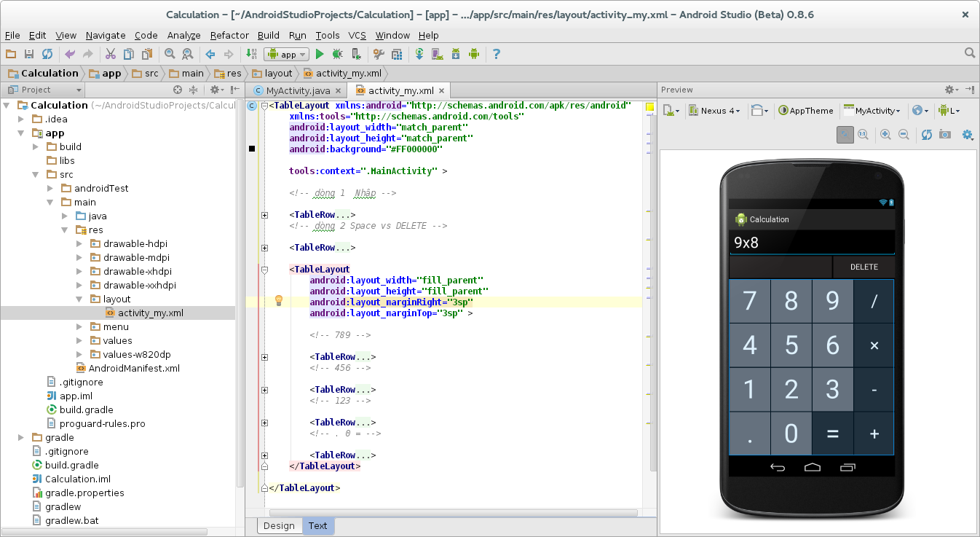Switch to the Design tab
This screenshot has height=537, width=980.
coord(279,525)
